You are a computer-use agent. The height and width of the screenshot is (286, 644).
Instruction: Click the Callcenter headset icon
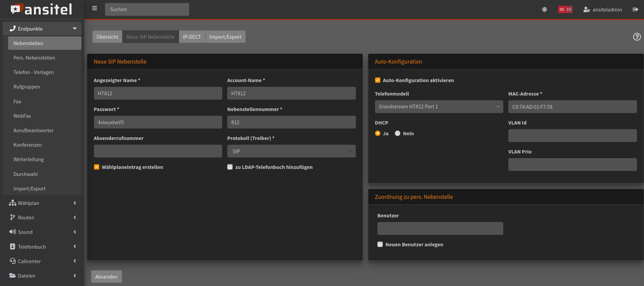pyautogui.click(x=12, y=261)
